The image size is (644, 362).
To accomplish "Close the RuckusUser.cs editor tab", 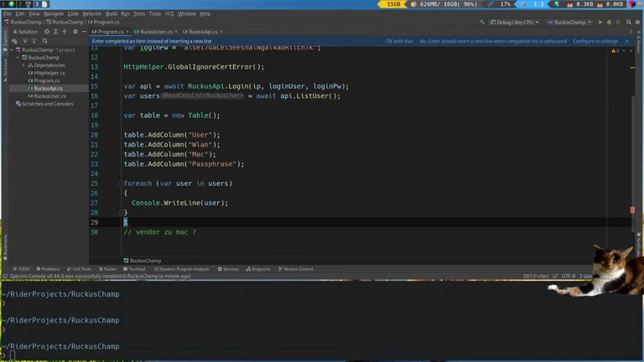I will 176,32.
